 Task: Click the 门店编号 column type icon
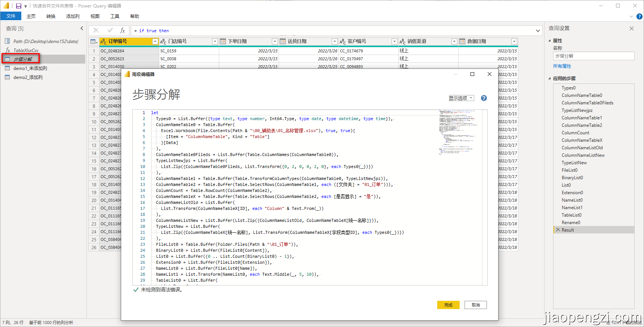pos(163,42)
